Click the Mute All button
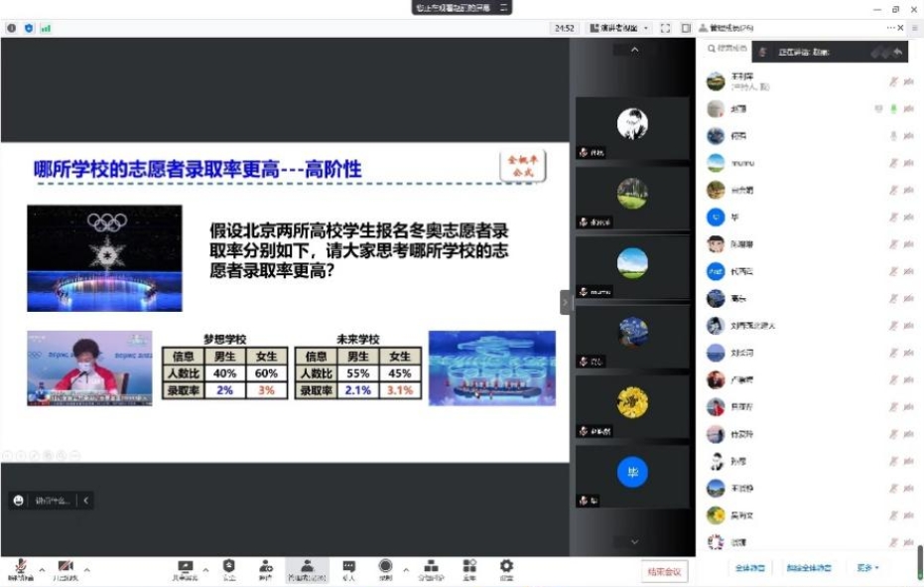The height and width of the screenshot is (587, 924). point(749,568)
